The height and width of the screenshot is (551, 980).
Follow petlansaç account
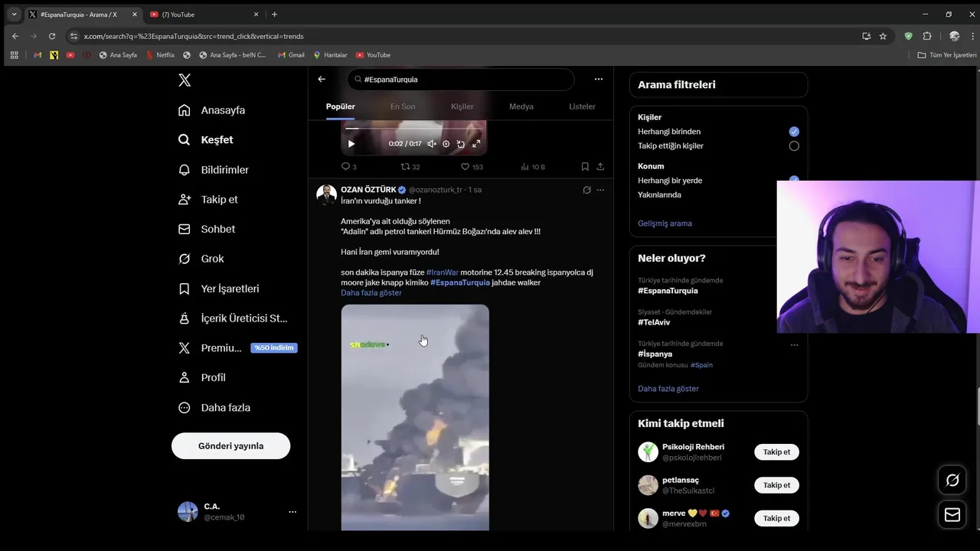pyautogui.click(x=776, y=485)
